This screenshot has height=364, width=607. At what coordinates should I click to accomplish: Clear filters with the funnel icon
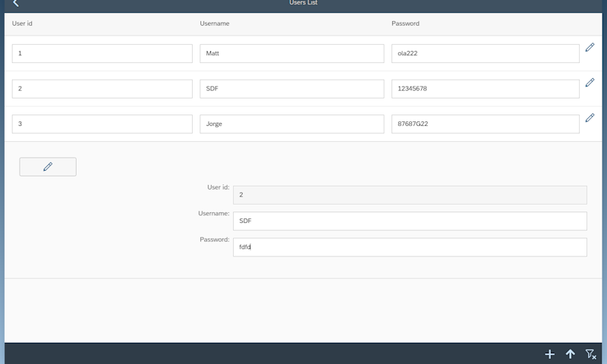point(590,354)
